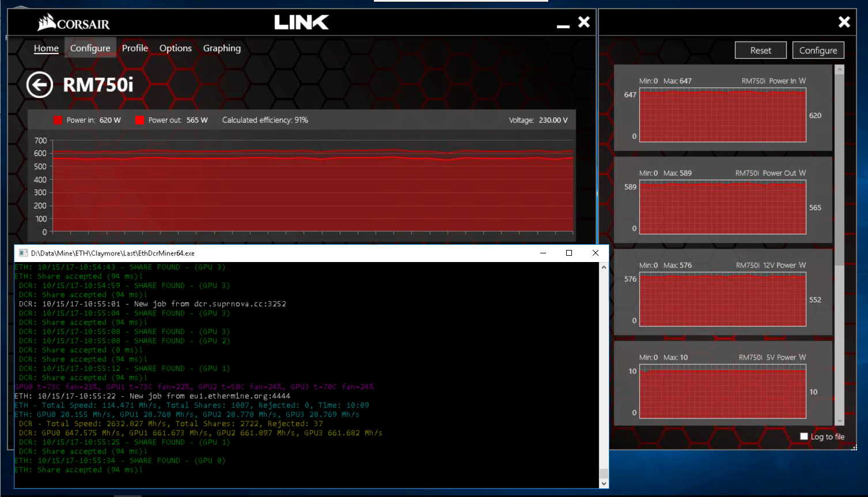This screenshot has height=497, width=868.
Task: Click the Max: 576 label on 12V graph
Action: coord(677,265)
